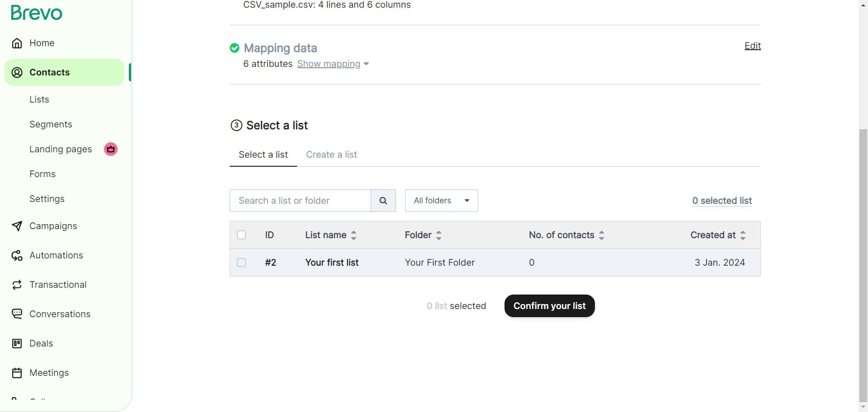Check the checkbox for Your first list row
Image resolution: width=868 pixels, height=412 pixels.
point(242,262)
